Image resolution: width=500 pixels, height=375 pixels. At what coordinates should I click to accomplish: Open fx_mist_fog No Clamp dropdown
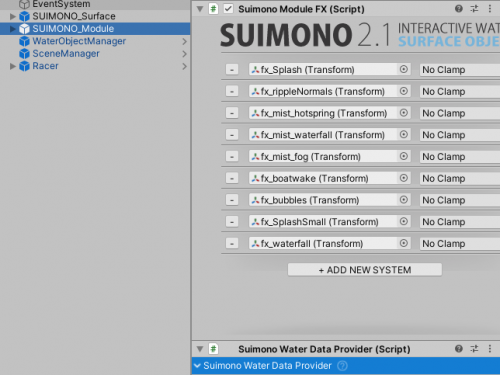pyautogui.click(x=460, y=156)
